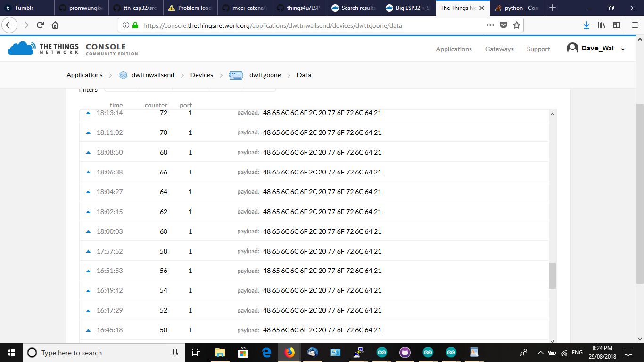This screenshot has height=362, width=644.
Task: Click the green padlock site security icon
Action: [135, 25]
